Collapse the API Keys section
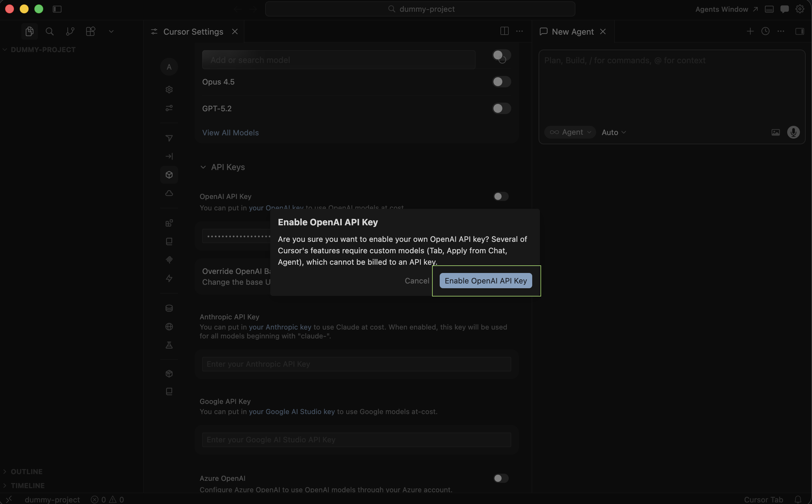The width and height of the screenshot is (812, 504). pyautogui.click(x=203, y=167)
